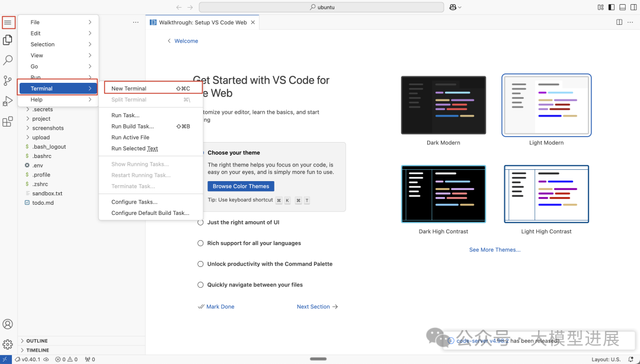The width and height of the screenshot is (640, 364).
Task: Click the Go Back arrow in title bar
Action: coord(179,7)
